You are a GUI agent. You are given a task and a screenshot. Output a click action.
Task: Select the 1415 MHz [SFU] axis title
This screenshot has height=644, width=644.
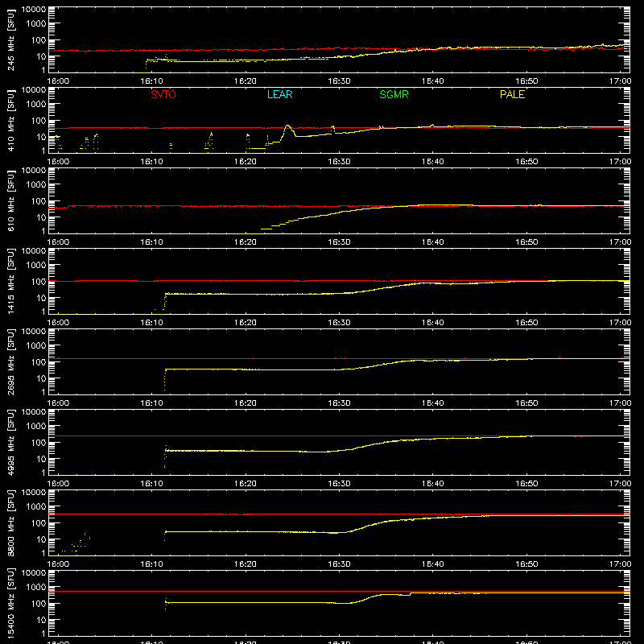[x=11, y=282]
